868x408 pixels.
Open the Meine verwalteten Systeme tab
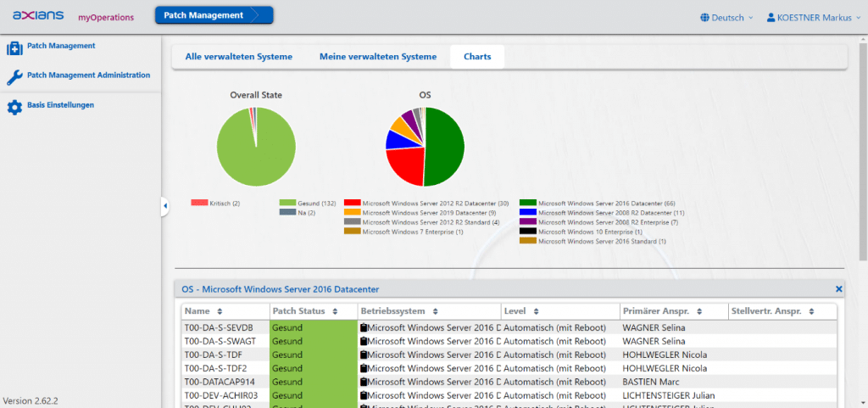pyautogui.click(x=377, y=57)
